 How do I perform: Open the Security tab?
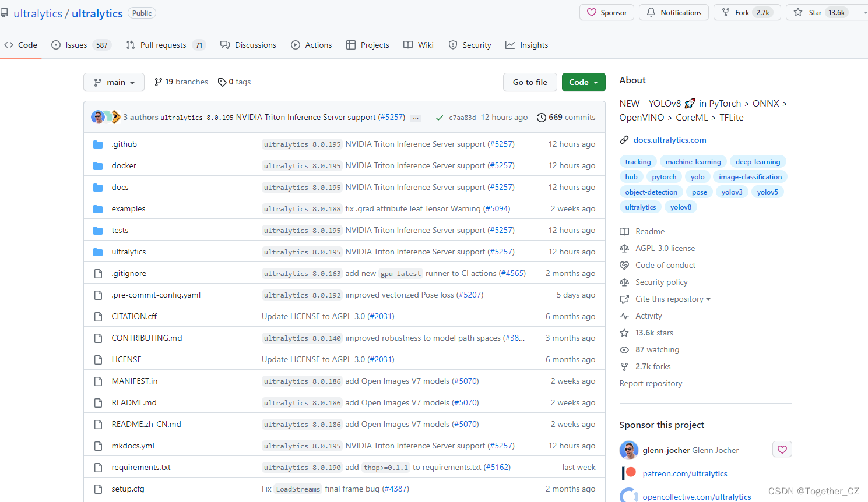point(470,45)
